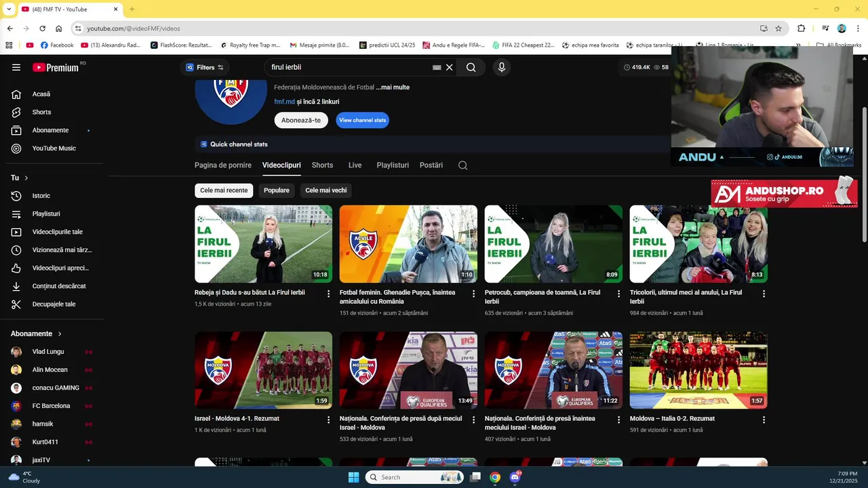Screen dimensions: 868x488
Task: Open options menu for Tricolorii video
Action: point(764,293)
